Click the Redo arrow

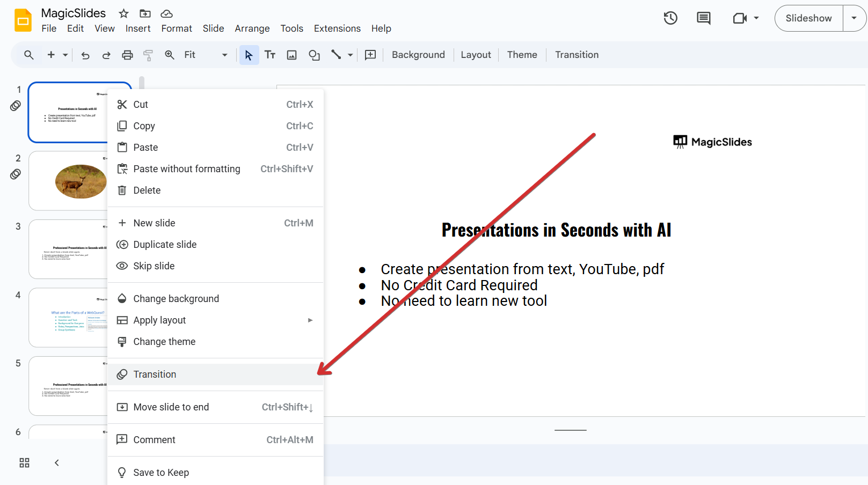coord(106,55)
